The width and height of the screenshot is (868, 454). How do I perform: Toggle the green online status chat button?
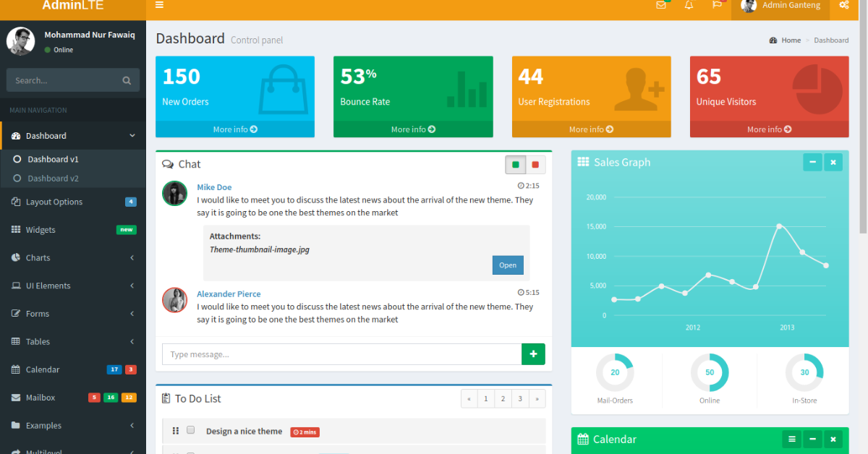(x=516, y=165)
